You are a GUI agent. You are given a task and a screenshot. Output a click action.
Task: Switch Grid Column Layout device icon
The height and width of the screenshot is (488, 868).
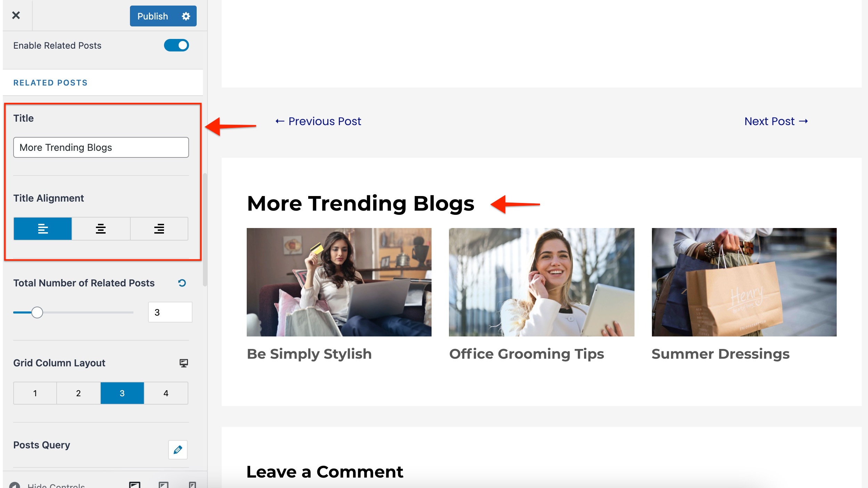click(183, 363)
